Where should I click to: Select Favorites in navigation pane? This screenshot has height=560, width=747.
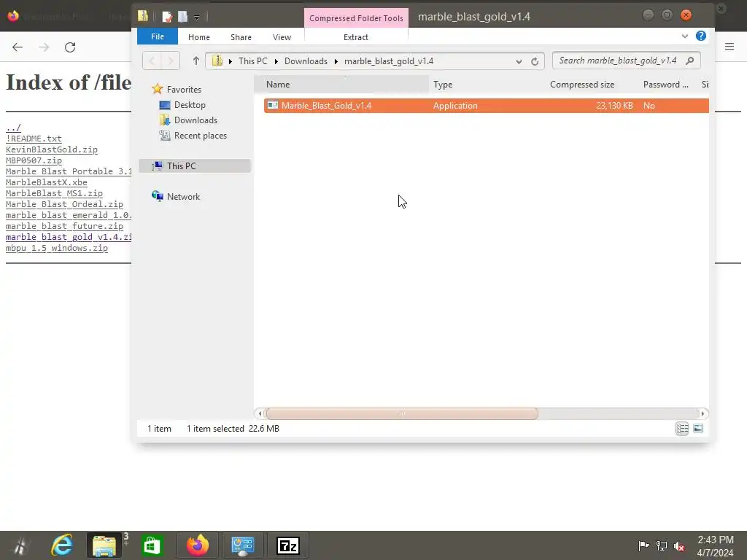coord(184,90)
